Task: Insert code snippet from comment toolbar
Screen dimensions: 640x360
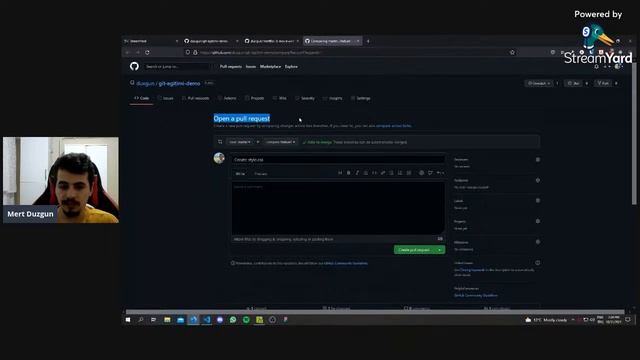Action: click(x=374, y=173)
